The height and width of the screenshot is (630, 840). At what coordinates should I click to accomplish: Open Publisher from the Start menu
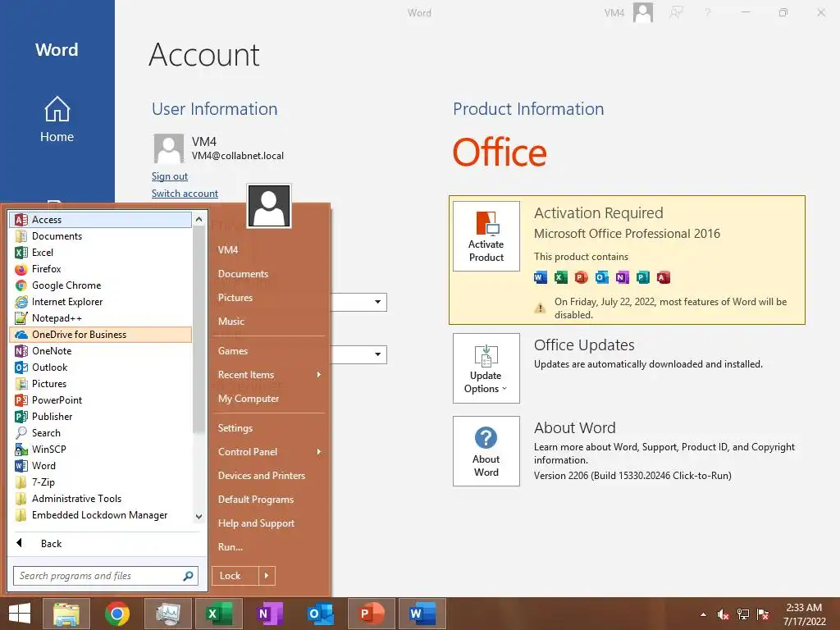(100, 417)
